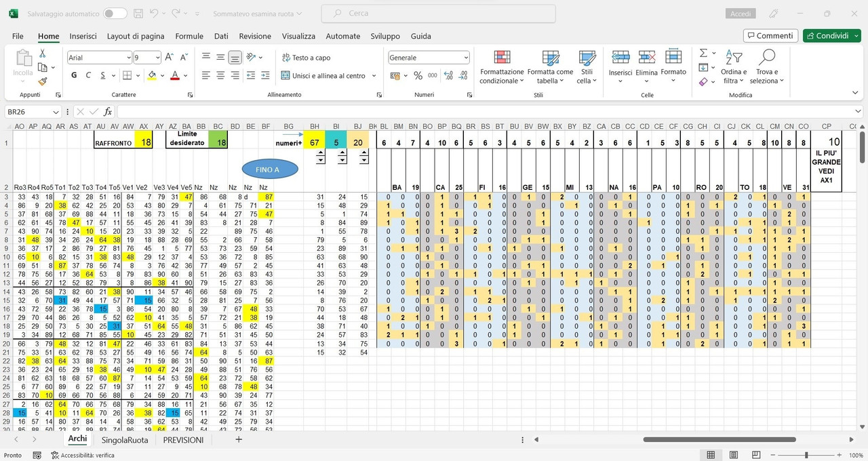Click the zoom slider in status bar
This screenshot has width=868, height=461.
click(806, 455)
